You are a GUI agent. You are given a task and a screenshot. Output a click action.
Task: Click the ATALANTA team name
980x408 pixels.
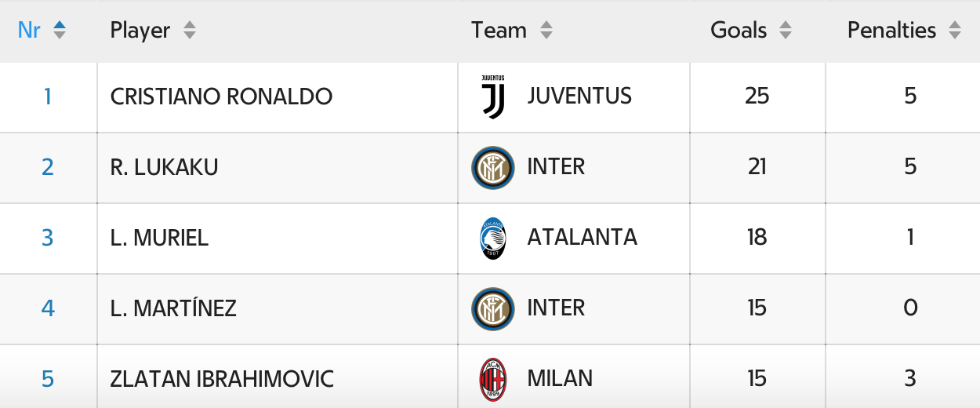[582, 238]
